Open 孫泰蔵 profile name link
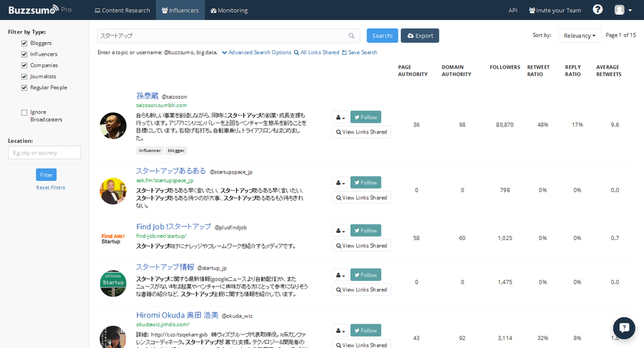Image resolution: width=644 pixels, height=348 pixels. pos(147,96)
